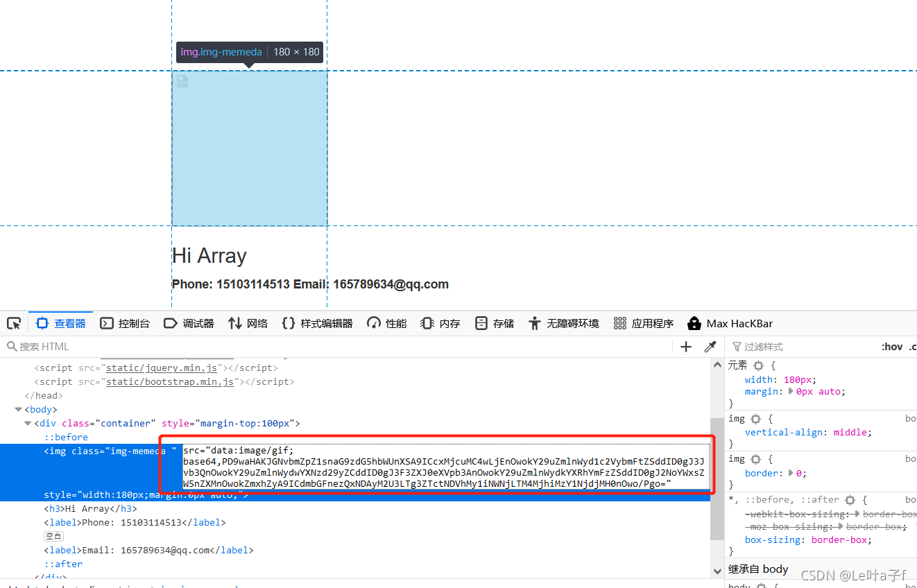
Task: Click the img.img-memeda tooltip label
Action: point(221,52)
